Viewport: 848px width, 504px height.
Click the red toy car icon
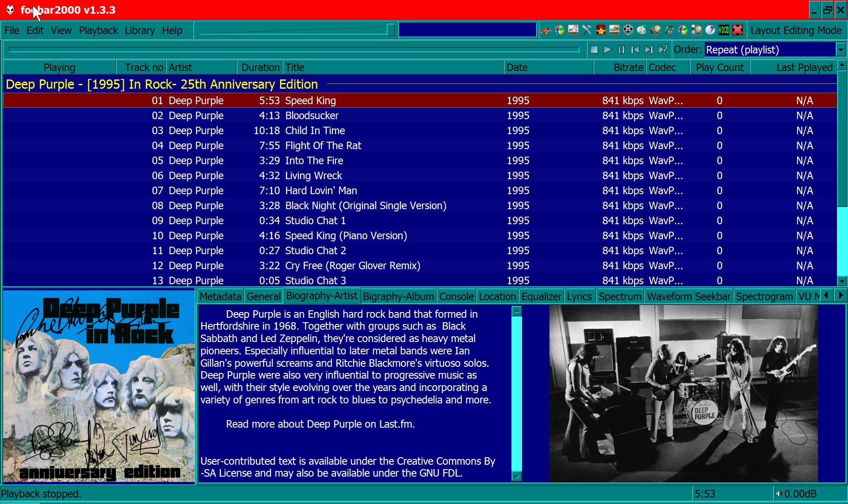pos(546,30)
